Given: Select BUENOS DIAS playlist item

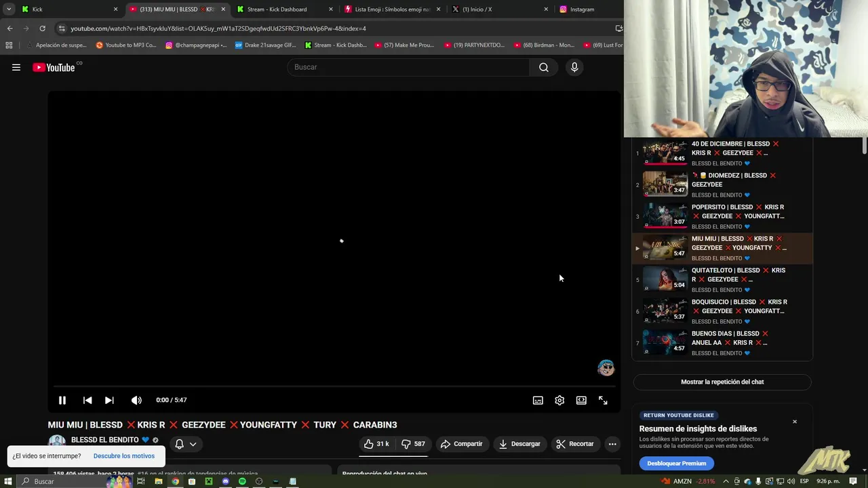Looking at the screenshot, I should point(722,343).
